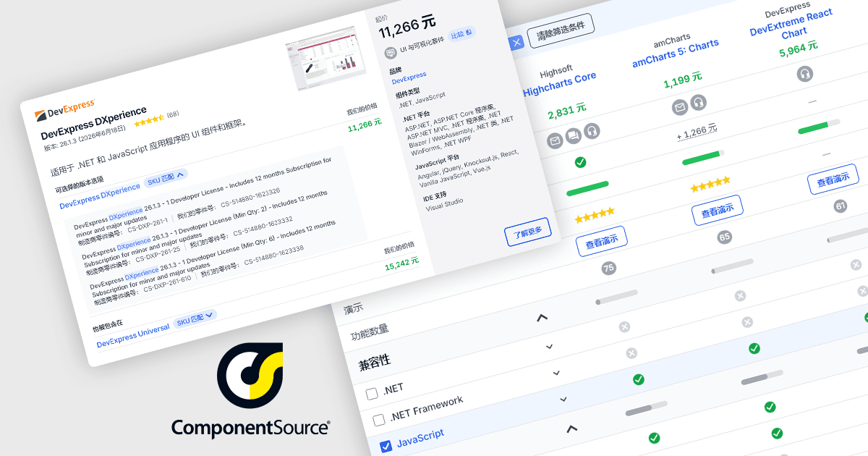This screenshot has width=868, height=456.
Task: Collapse SKU 匹配 next to DevExpress DXperience
Action: click(x=166, y=177)
